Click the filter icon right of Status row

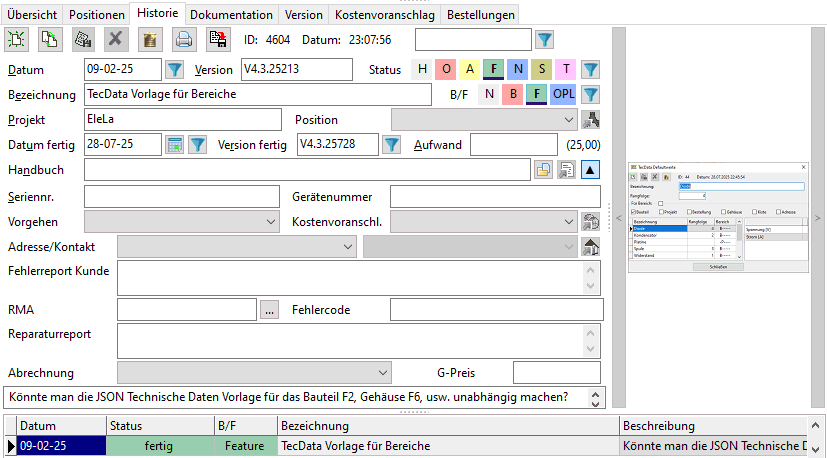pyautogui.click(x=591, y=69)
